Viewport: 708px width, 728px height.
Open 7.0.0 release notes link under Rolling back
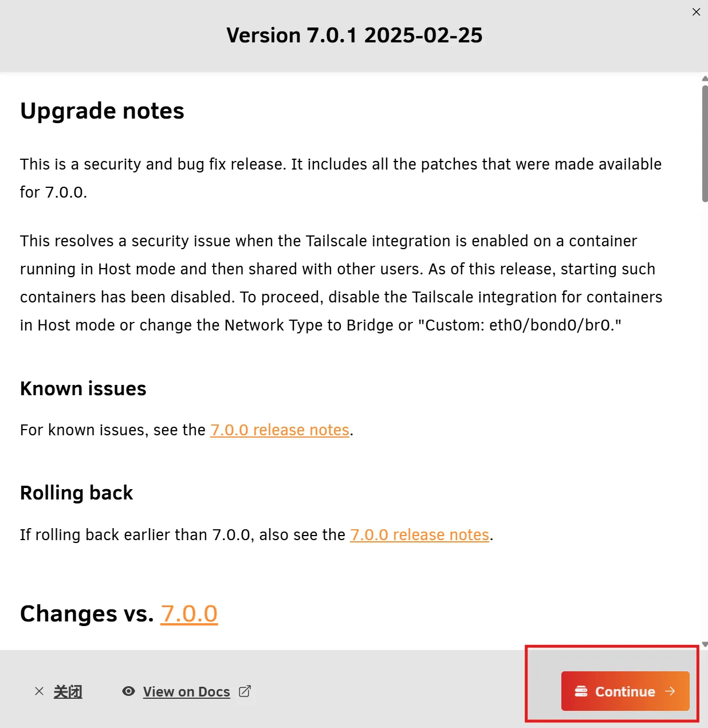[x=419, y=535]
